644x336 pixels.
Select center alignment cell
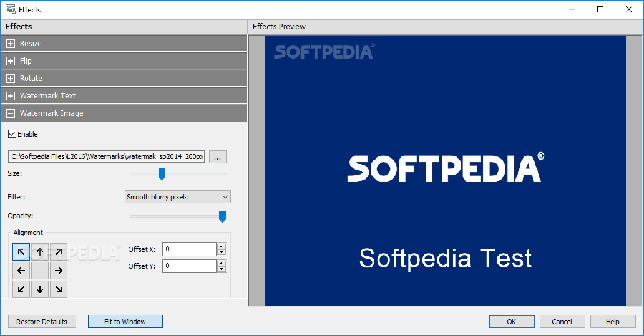point(40,271)
